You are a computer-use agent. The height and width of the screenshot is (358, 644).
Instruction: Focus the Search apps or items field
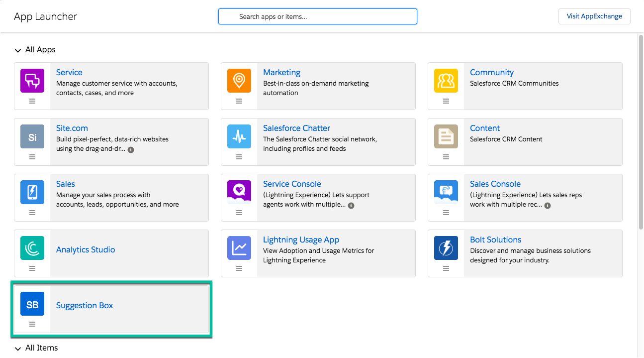318,16
